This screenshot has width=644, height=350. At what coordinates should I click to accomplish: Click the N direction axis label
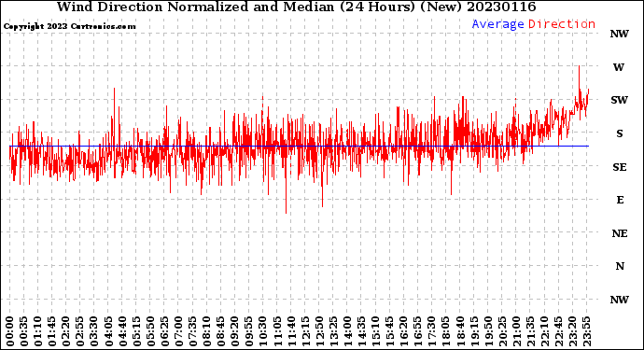pos(619,267)
